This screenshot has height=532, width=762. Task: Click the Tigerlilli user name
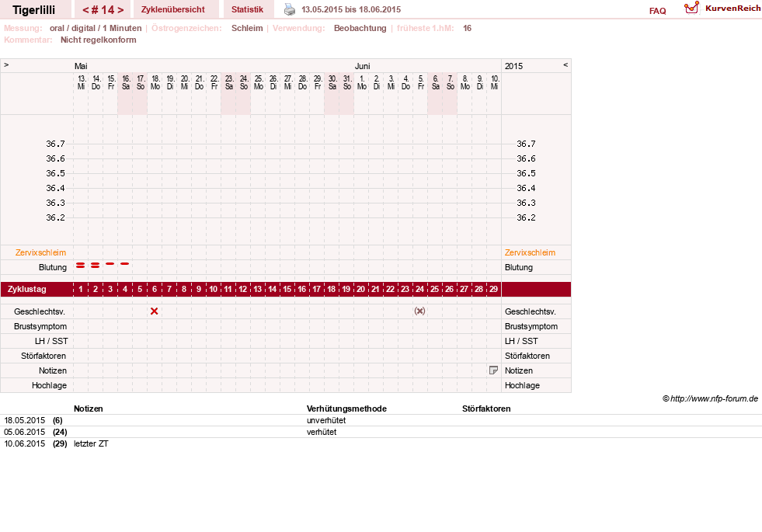pos(34,10)
